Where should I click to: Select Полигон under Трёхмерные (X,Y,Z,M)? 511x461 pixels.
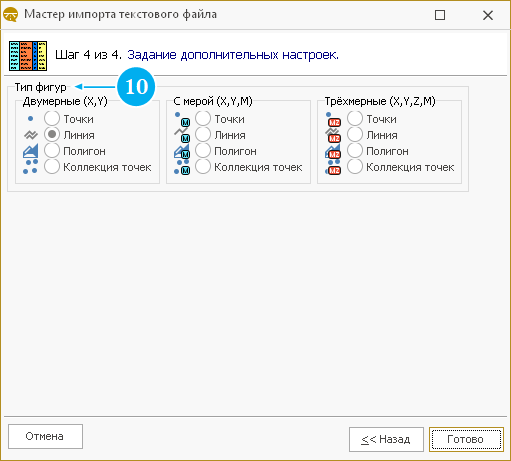point(378,151)
